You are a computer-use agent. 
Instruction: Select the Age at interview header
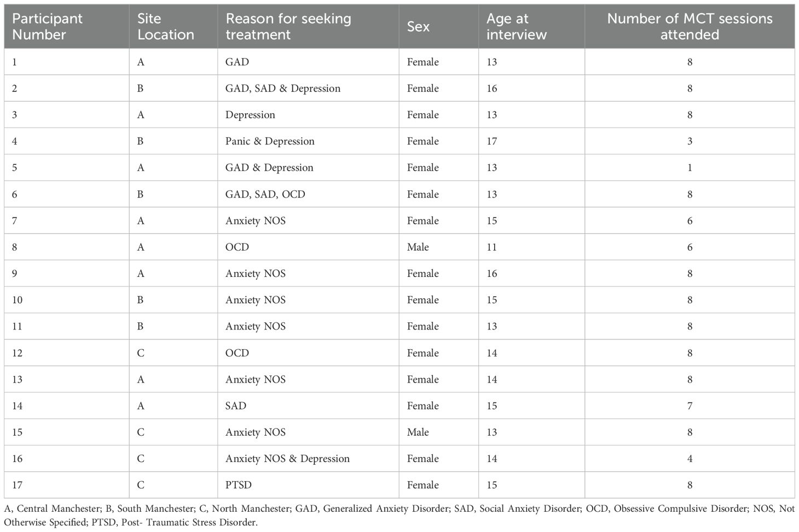point(516,26)
